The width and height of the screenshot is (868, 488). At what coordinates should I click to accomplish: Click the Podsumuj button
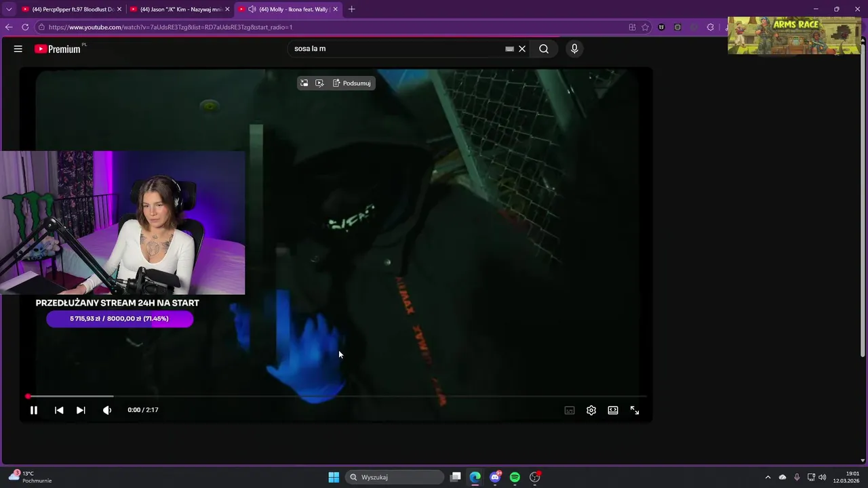351,83
